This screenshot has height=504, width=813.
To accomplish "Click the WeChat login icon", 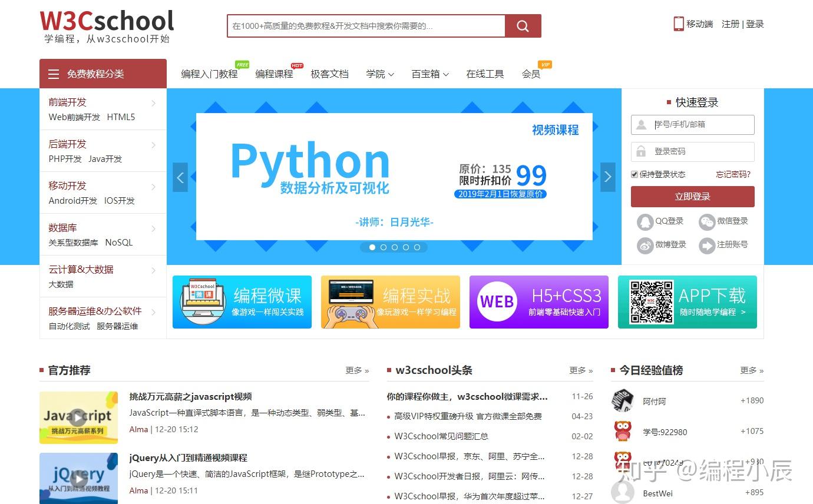I will pos(707,222).
